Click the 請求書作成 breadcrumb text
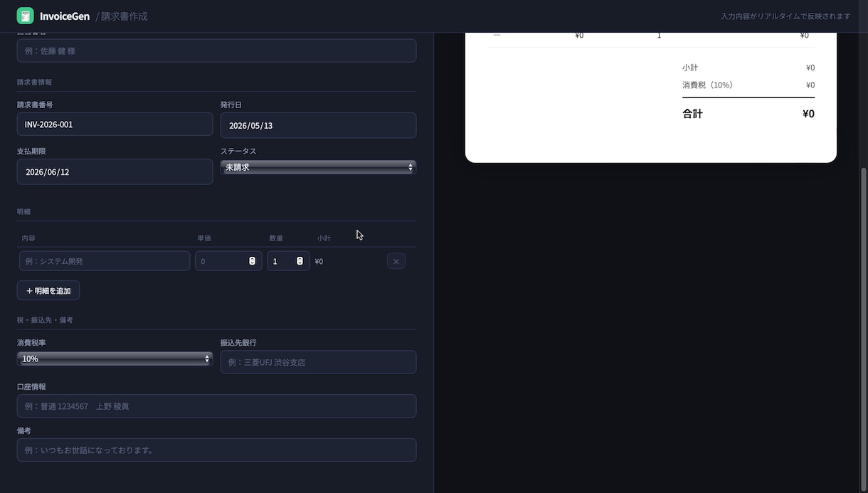Viewport: 868px width, 493px height. point(125,16)
